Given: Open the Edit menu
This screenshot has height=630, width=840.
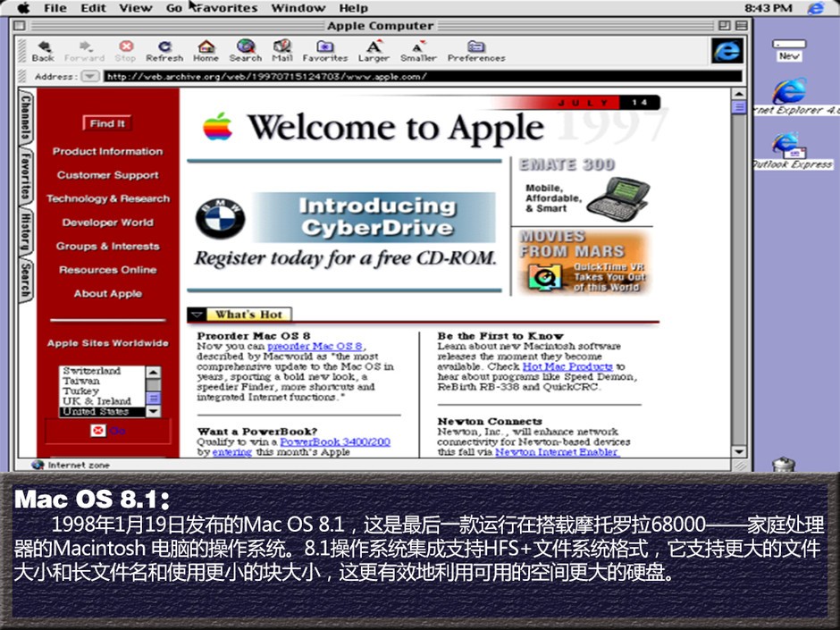Looking at the screenshot, I should click(93, 8).
